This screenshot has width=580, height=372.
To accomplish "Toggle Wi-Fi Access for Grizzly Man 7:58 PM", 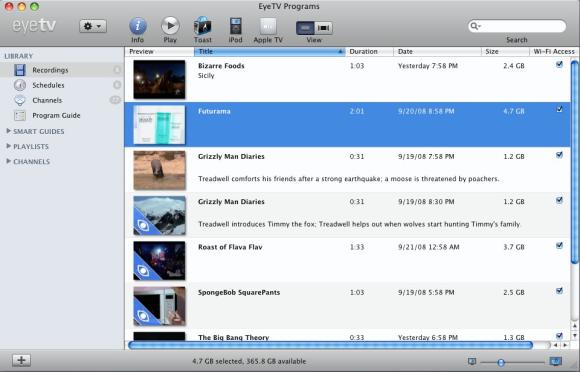I will click(x=559, y=155).
